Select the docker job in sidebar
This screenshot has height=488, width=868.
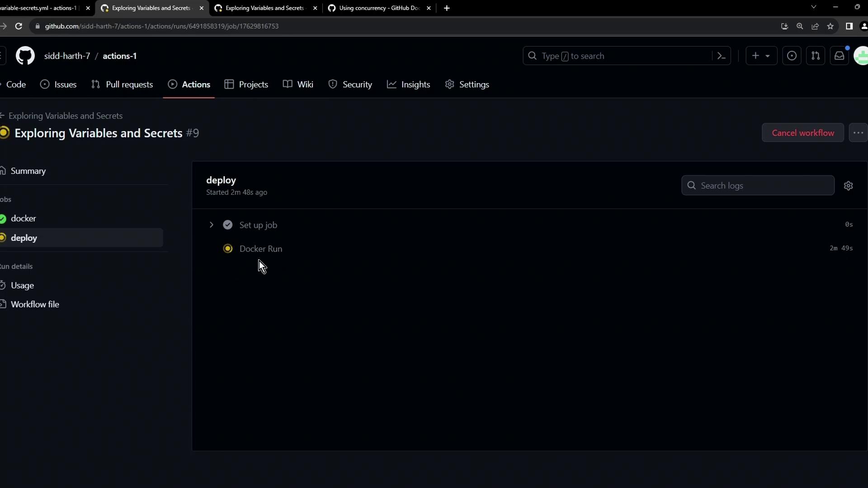click(24, 219)
